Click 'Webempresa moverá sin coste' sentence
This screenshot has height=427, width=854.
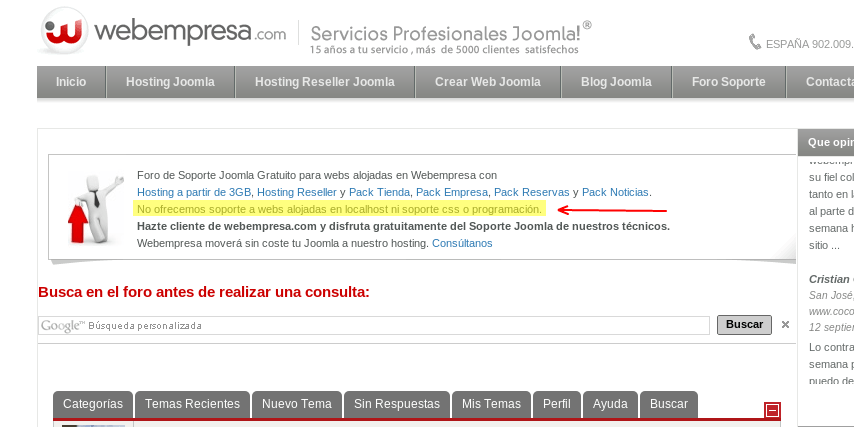283,243
